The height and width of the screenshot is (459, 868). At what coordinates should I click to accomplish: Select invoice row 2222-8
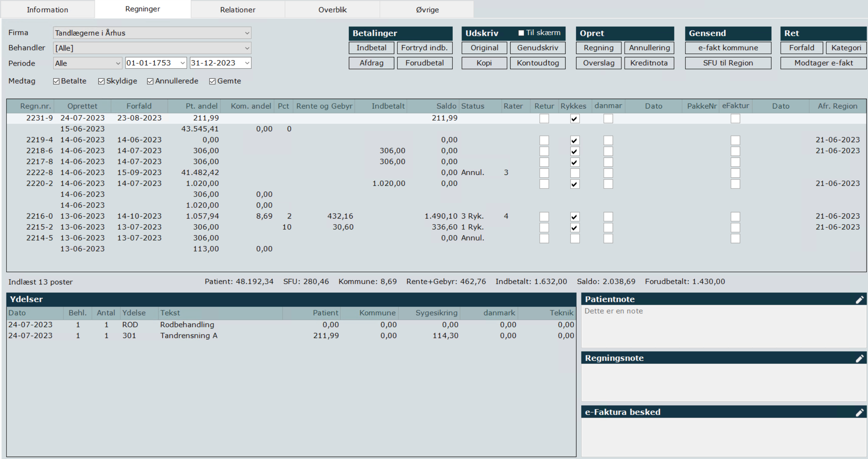pos(436,173)
